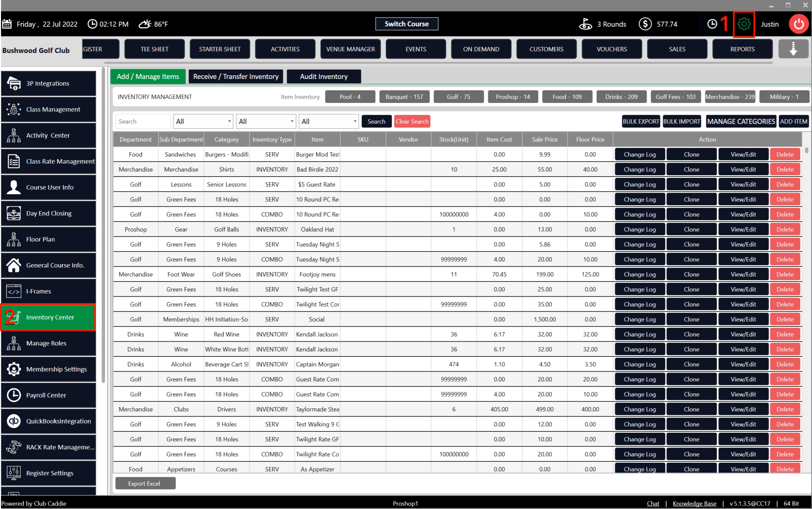This screenshot has width=812, height=509.
Task: Open the settings gear icon
Action: (x=744, y=24)
